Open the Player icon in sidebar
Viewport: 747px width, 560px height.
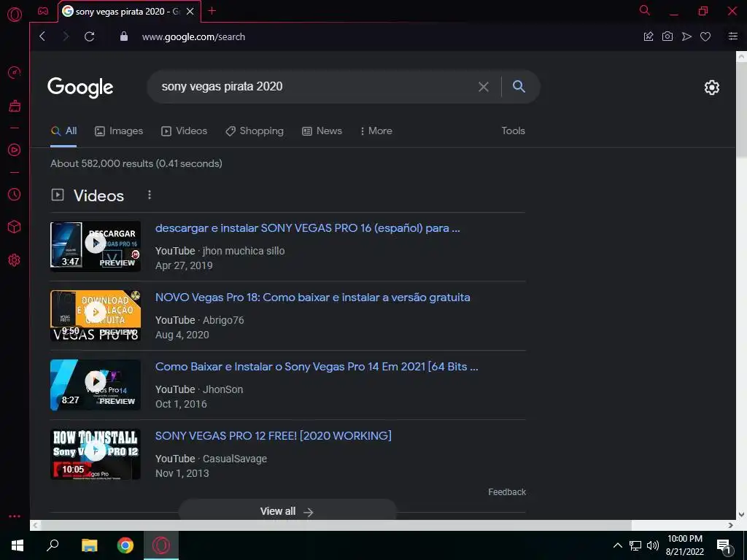15,150
